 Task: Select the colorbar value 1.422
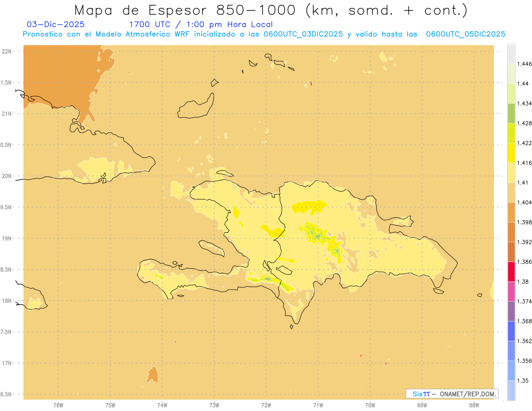(525, 143)
